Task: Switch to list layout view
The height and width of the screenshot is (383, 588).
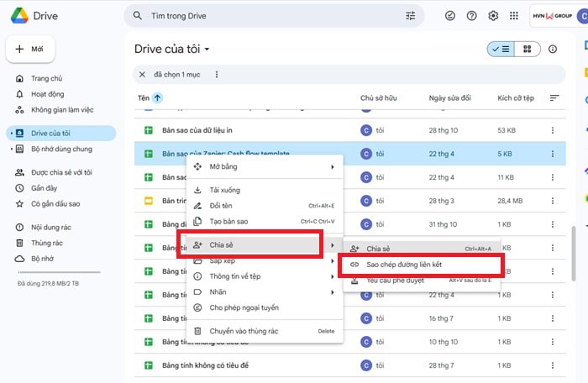Action: click(x=501, y=50)
